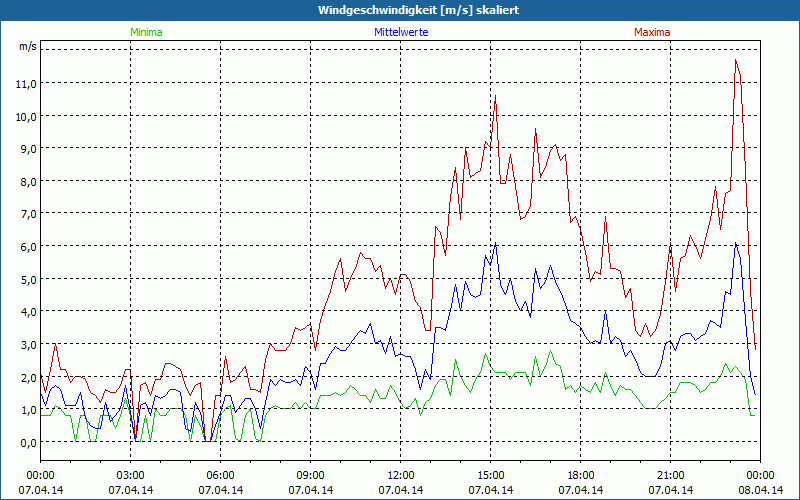
Task: Click the chart title 'Windgeschwindigkeit [m/s] skaliert'
Action: 418,10
